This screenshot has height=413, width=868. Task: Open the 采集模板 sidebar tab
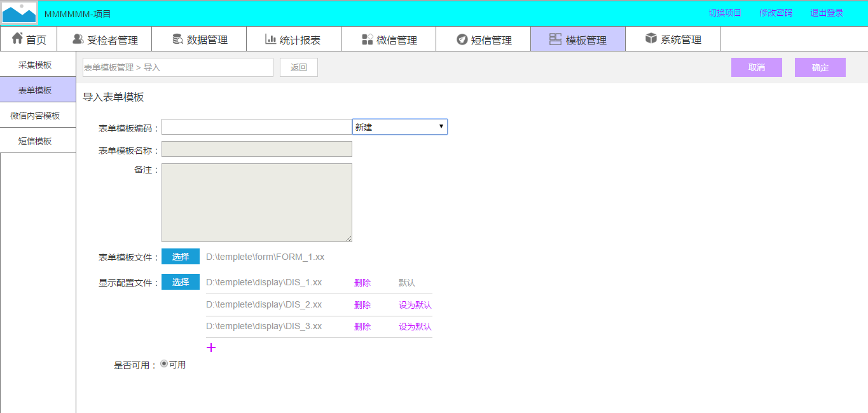[x=35, y=65]
